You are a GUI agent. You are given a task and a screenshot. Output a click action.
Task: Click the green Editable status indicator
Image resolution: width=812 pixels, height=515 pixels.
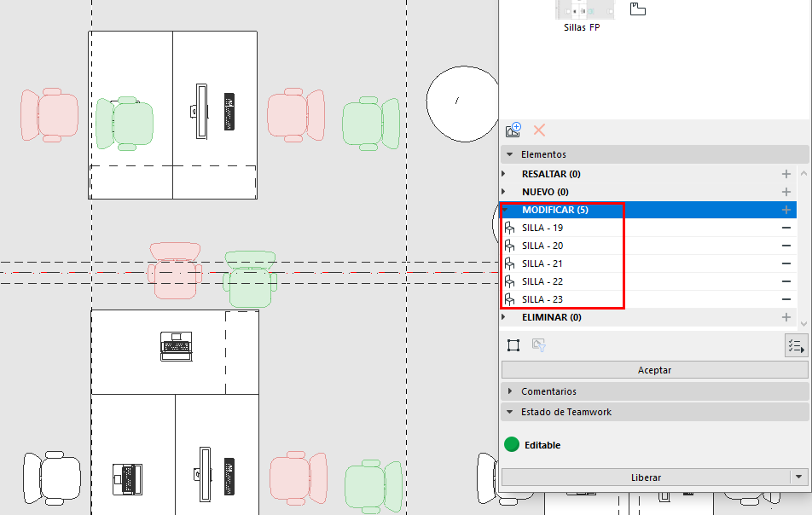(512, 444)
